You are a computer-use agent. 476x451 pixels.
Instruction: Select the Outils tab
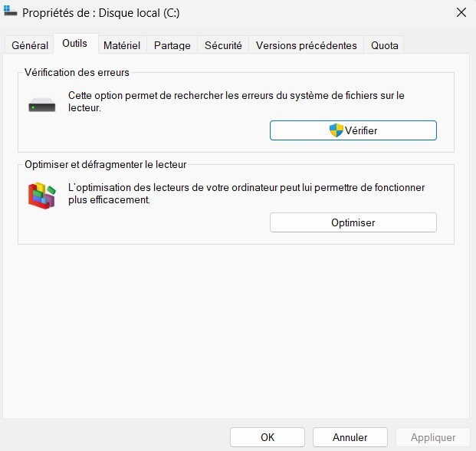(74, 44)
